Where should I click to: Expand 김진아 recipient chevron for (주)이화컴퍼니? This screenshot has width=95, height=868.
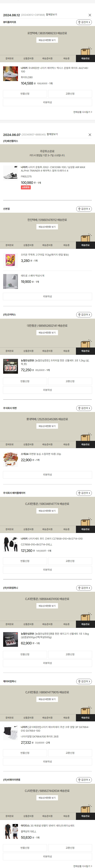(90, 588)
